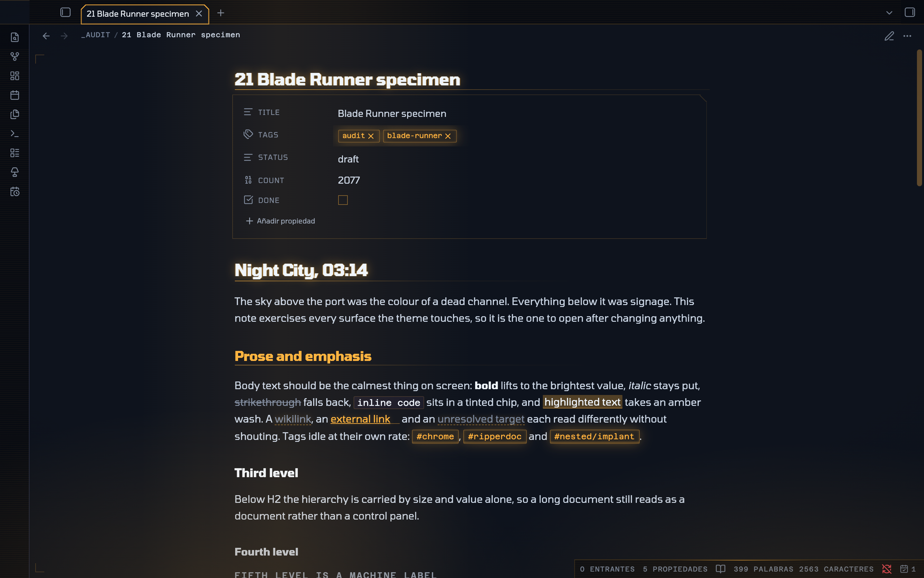924x578 pixels.
Task: Click the Fourth level heading
Action: pos(266,552)
